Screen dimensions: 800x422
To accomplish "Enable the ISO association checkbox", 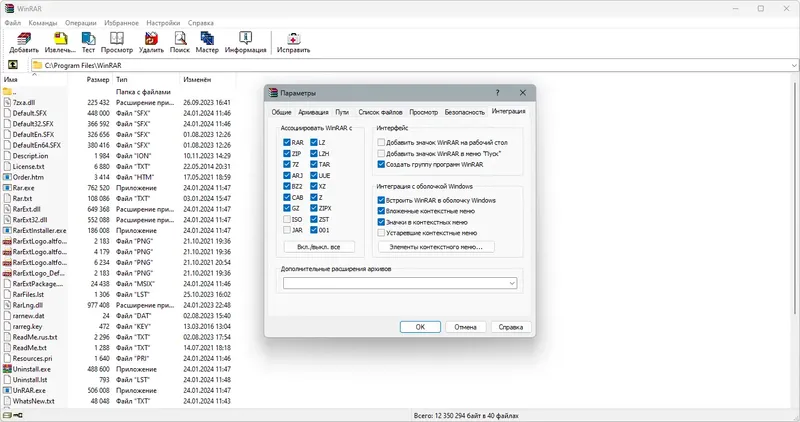I will (287, 219).
